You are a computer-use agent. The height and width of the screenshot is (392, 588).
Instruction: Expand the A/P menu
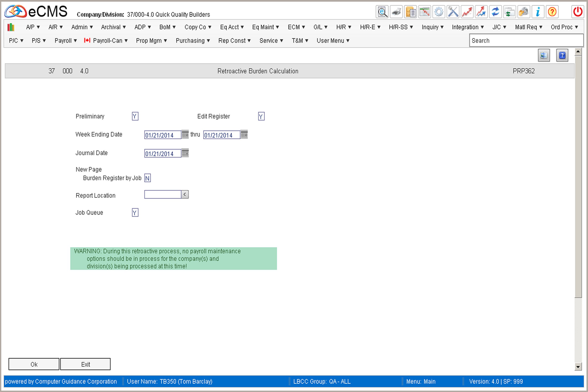click(33, 27)
